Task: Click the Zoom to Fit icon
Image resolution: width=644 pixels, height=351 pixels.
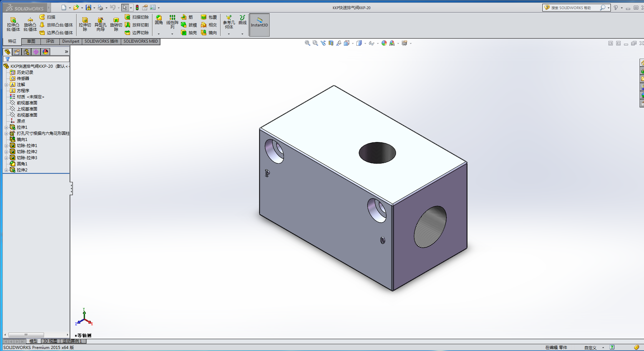Action: tap(307, 43)
